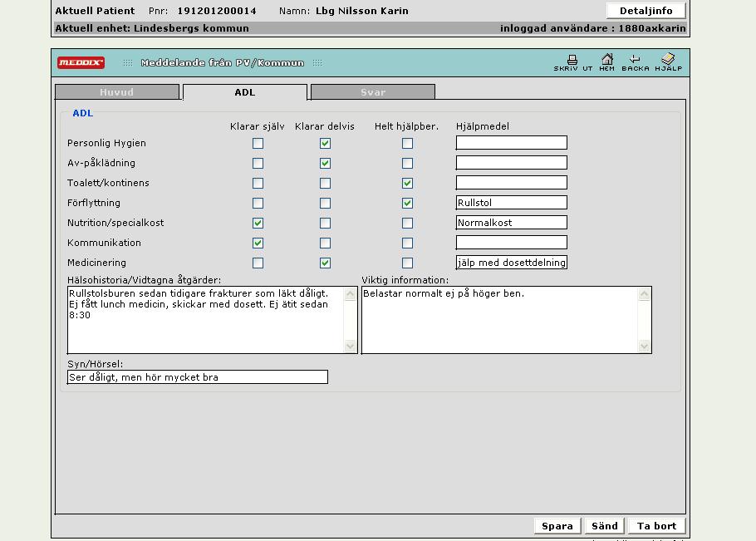Click logged-in user 1880axkarin text
Screen dimensions: 756x541
coord(652,28)
